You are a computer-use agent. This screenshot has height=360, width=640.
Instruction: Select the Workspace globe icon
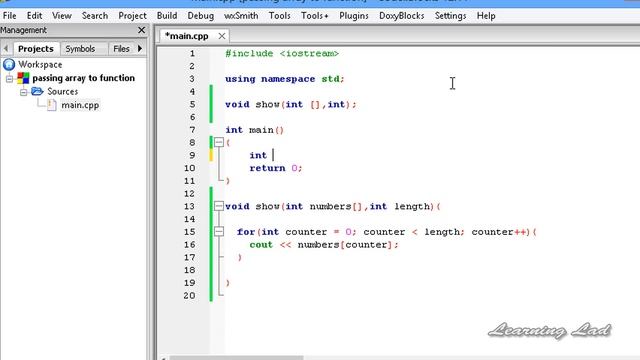click(9, 64)
